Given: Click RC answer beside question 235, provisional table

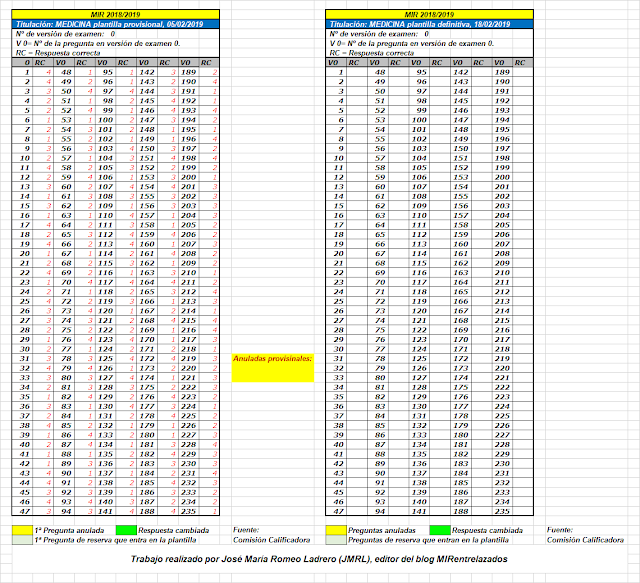Looking at the screenshot, I should point(209,511).
